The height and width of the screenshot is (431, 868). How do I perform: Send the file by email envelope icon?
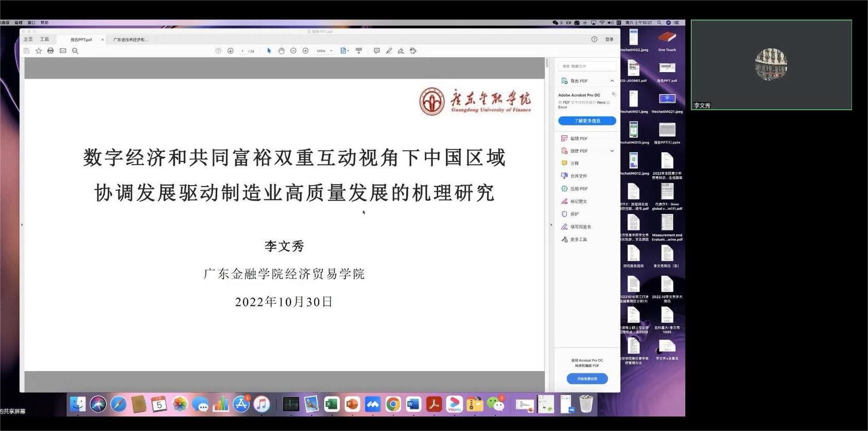pos(63,51)
